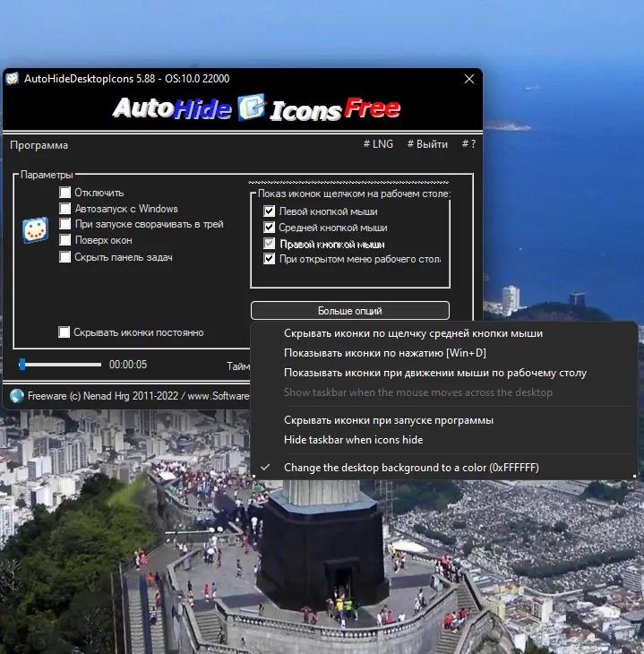Viewport: 644px width, 654px height.
Task: Click the smiley face icon in Параметры
Action: click(35, 230)
